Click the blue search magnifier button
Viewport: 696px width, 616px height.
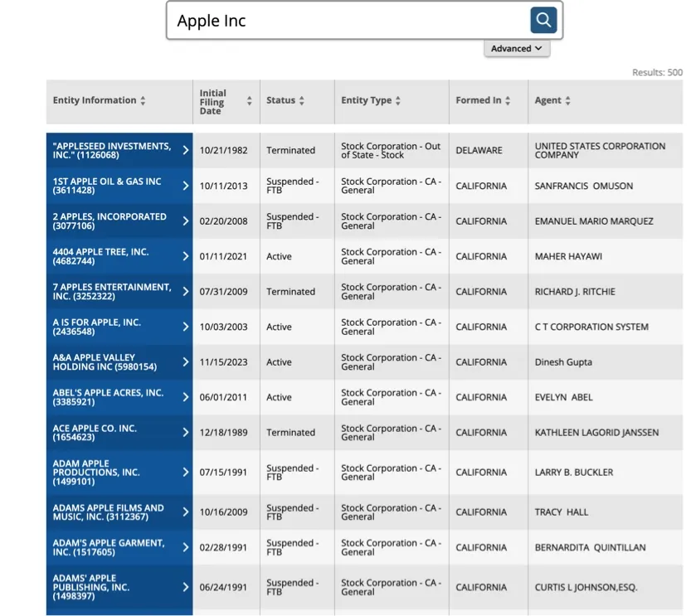point(543,20)
